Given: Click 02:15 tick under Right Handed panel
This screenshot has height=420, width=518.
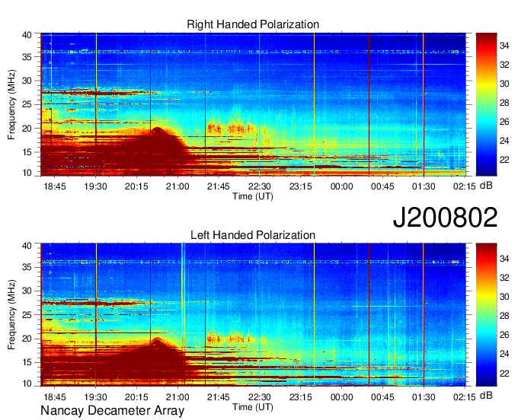Looking at the screenshot, I should [x=465, y=186].
